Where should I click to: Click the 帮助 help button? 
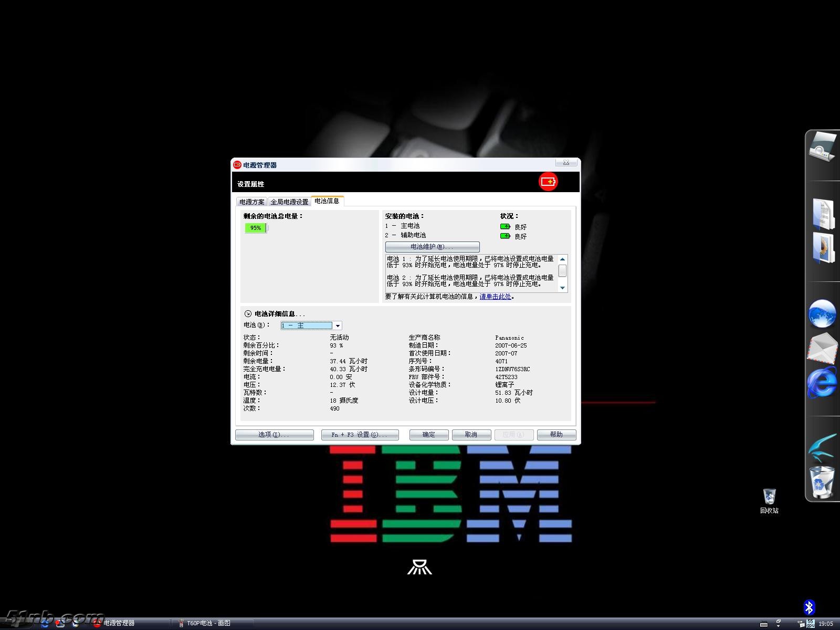tap(556, 435)
